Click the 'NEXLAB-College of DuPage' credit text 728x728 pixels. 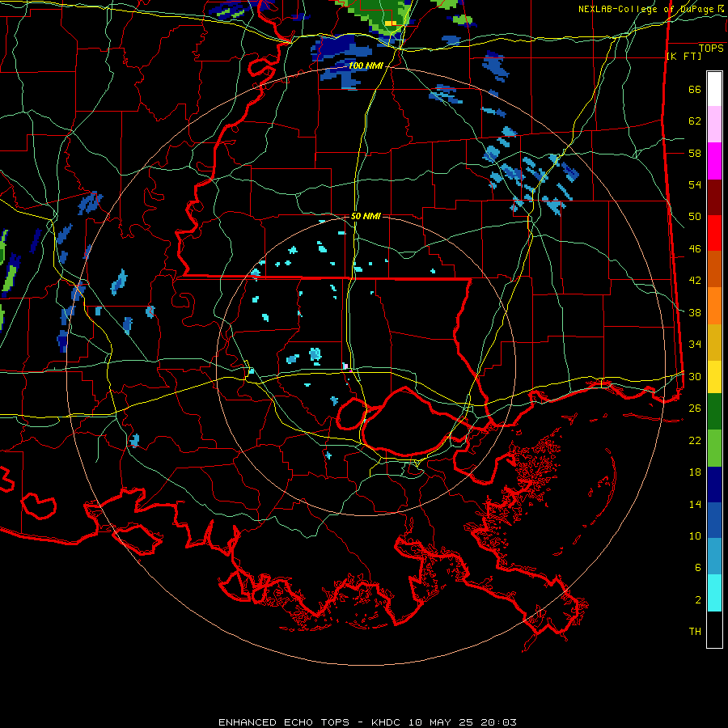tap(647, 9)
